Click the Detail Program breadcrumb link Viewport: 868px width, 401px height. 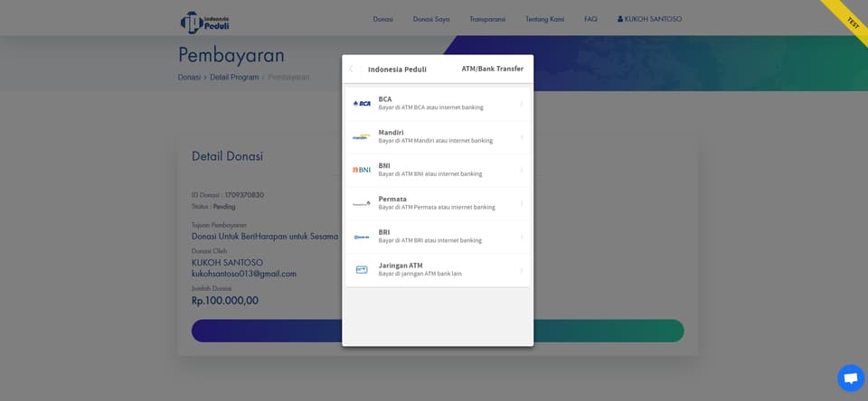(x=234, y=78)
